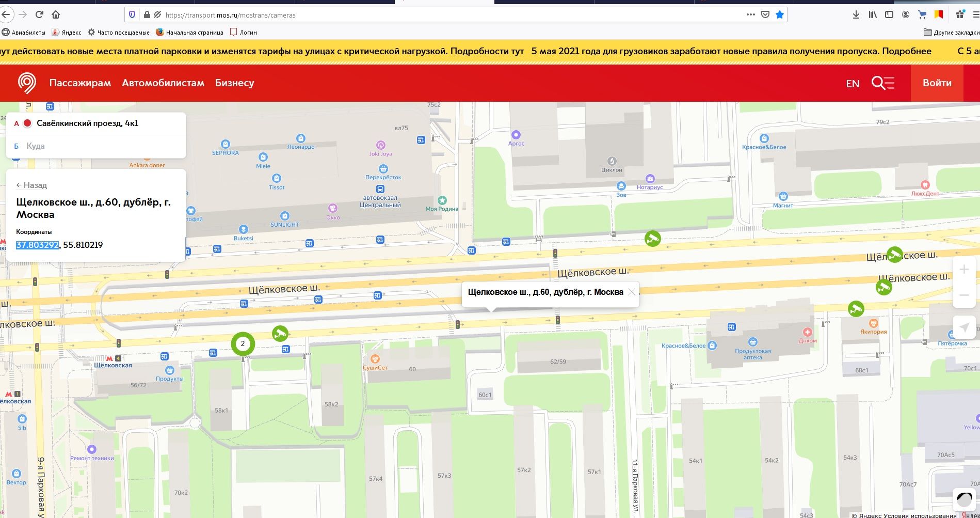The image size is (980, 518).
Task: Click the Продуктовая аптека shop icon
Action: [x=753, y=342]
